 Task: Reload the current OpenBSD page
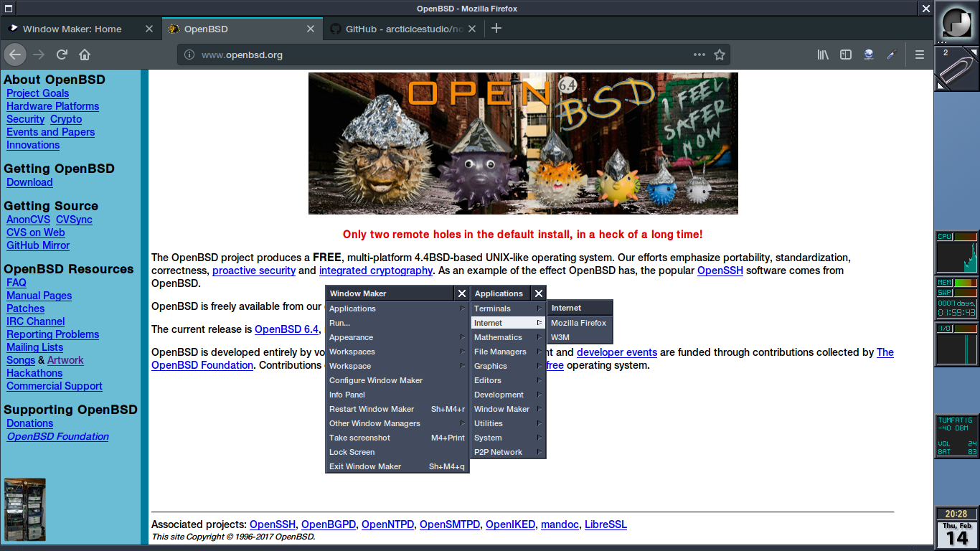(62, 55)
